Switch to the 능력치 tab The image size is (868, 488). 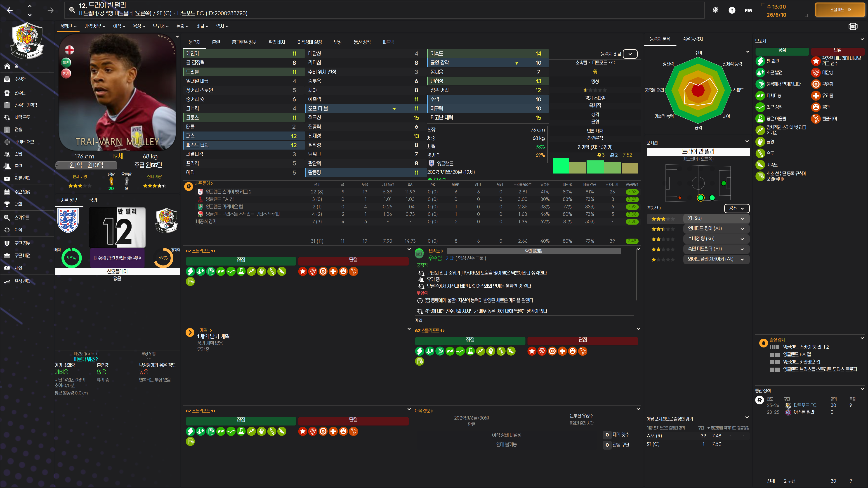click(194, 42)
